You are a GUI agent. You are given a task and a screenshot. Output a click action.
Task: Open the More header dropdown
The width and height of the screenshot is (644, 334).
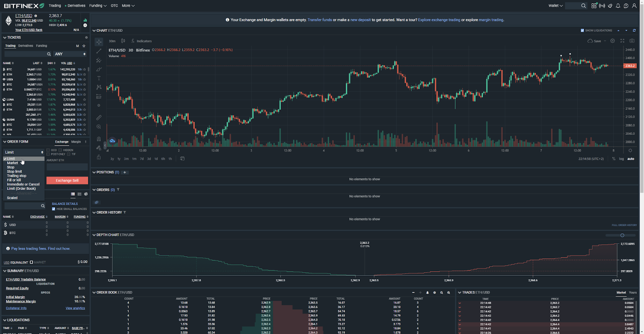(128, 6)
